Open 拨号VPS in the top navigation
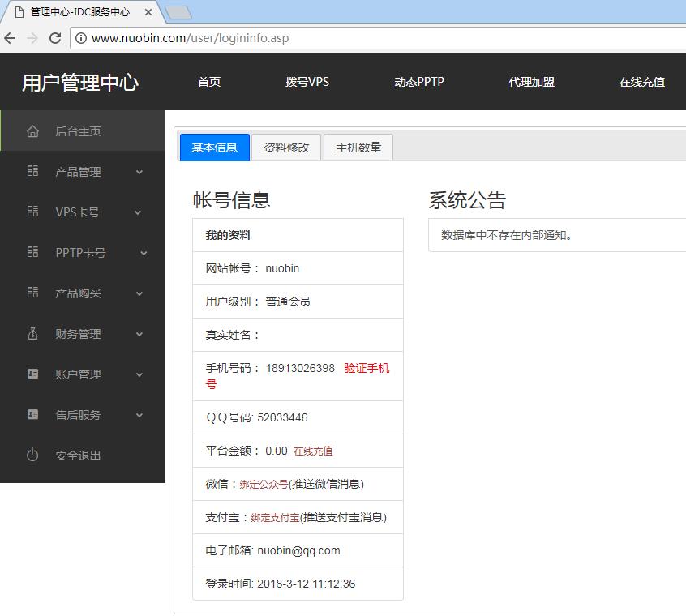 coord(307,82)
